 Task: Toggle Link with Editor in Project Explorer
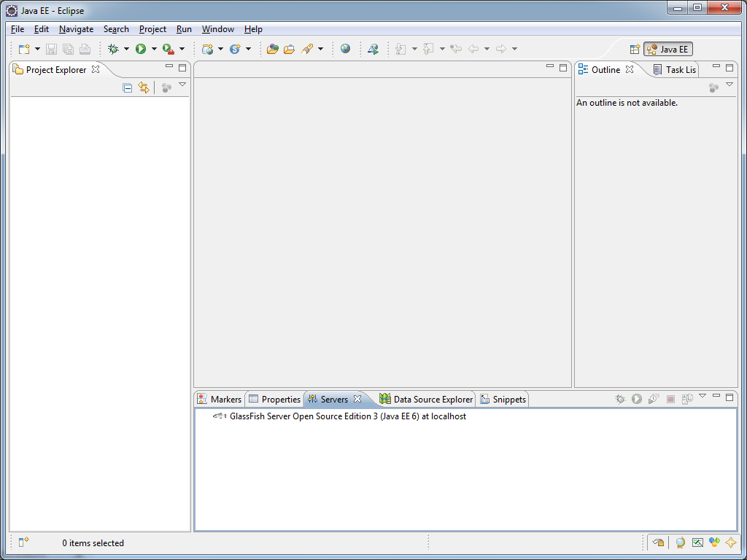tap(144, 87)
